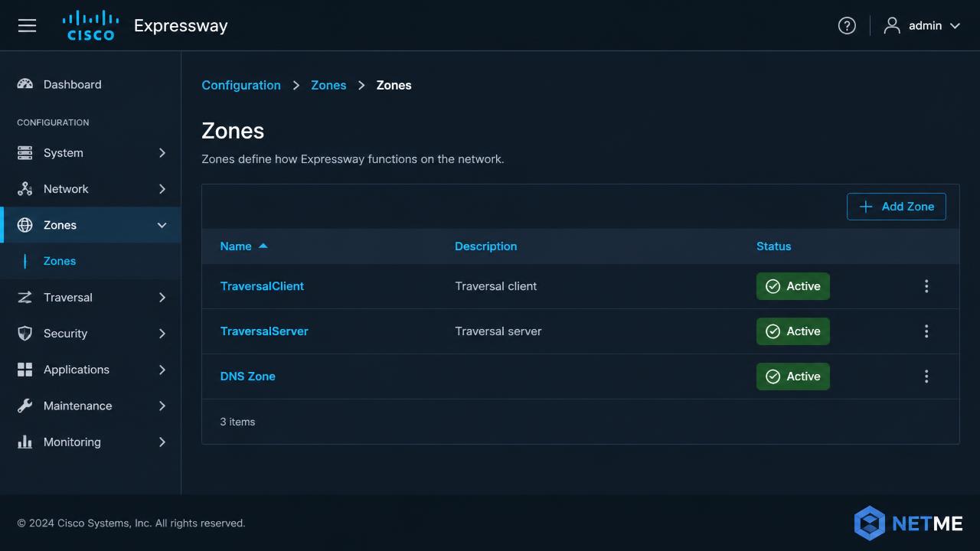980x551 pixels.
Task: Go to Dashboard in the sidebar
Action: coord(90,84)
